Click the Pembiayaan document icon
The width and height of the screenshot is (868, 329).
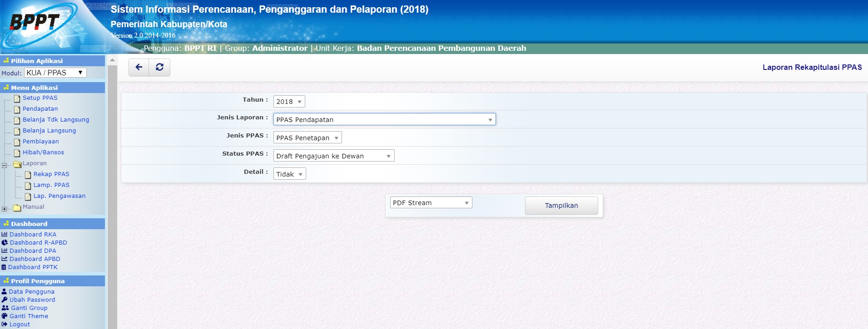pyautogui.click(x=17, y=142)
